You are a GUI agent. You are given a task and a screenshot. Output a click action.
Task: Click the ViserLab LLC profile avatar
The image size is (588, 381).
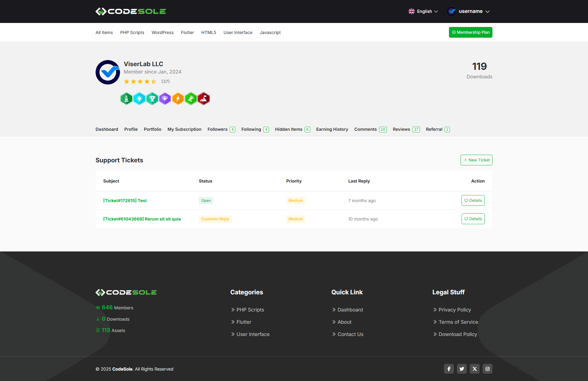[108, 72]
